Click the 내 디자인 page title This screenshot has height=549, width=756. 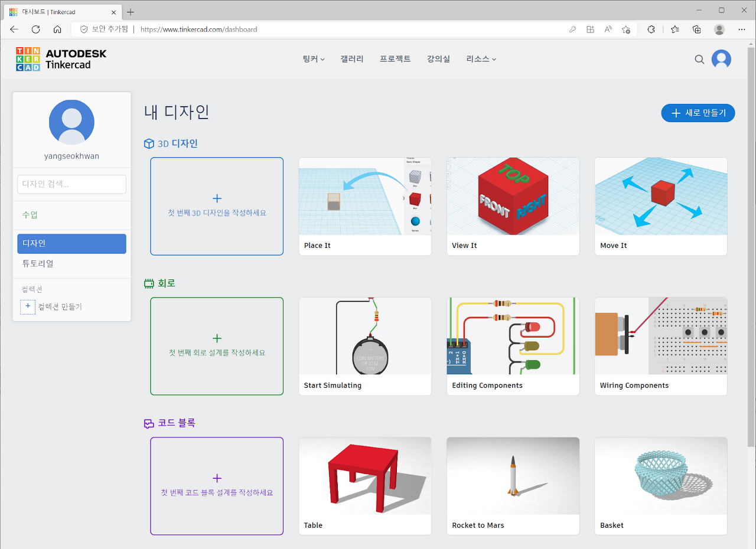click(x=177, y=112)
